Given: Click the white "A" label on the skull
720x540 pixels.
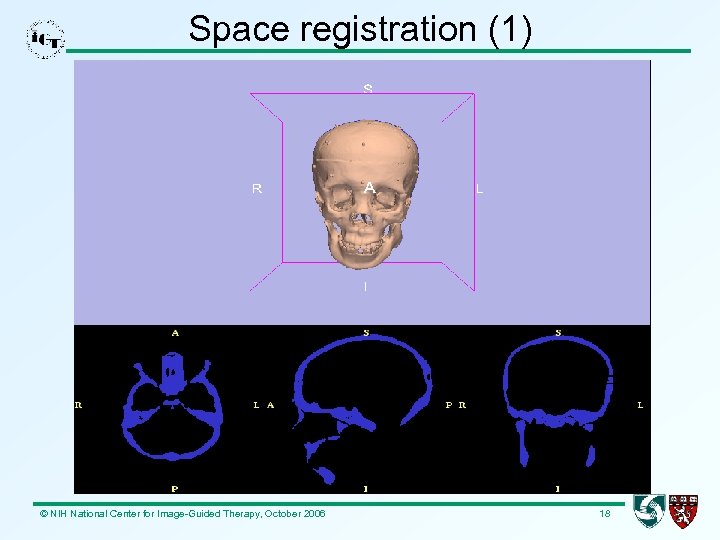Looking at the screenshot, I should coord(370,187).
